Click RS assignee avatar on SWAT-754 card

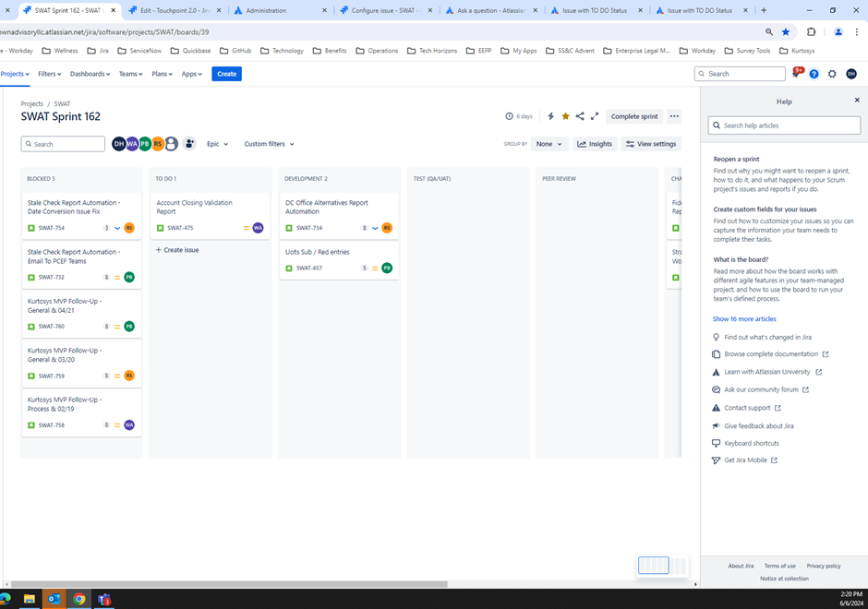pyautogui.click(x=129, y=228)
